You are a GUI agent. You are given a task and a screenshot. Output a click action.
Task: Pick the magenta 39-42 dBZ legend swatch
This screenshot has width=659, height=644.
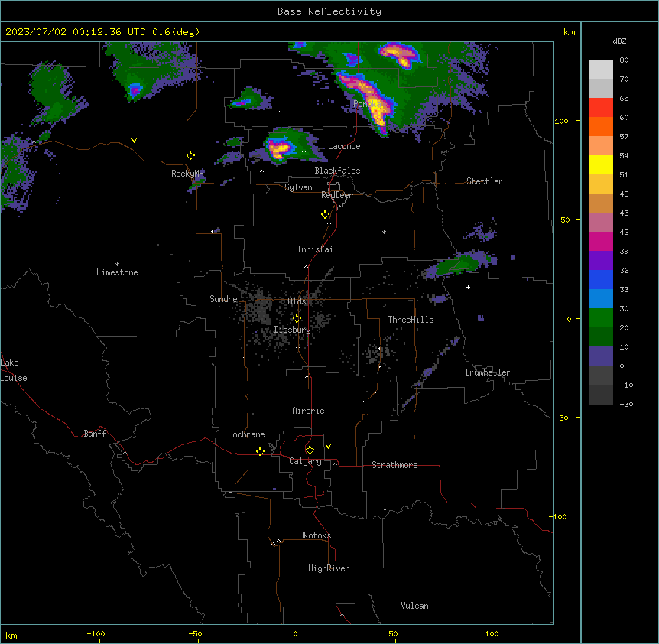[x=601, y=241]
